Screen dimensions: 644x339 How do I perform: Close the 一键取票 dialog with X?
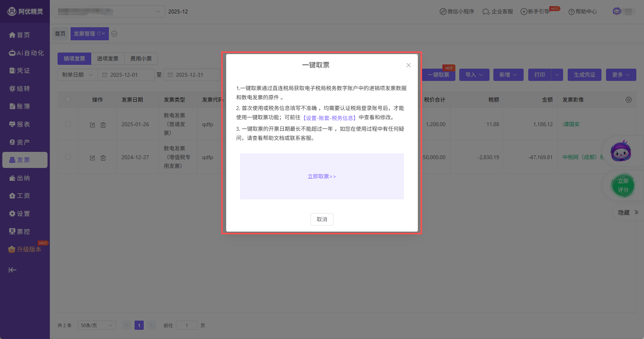click(409, 65)
